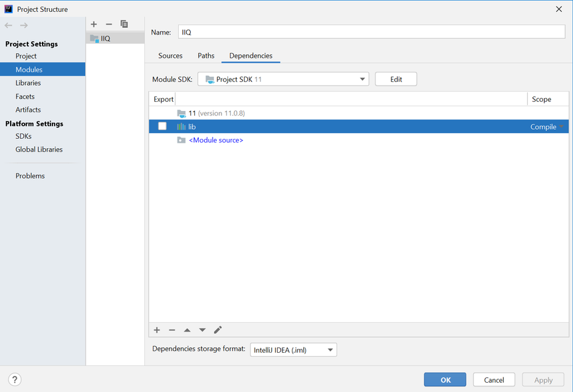Viewport: 573px width, 392px height.
Task: Open help with the question mark icon
Action: tap(15, 379)
